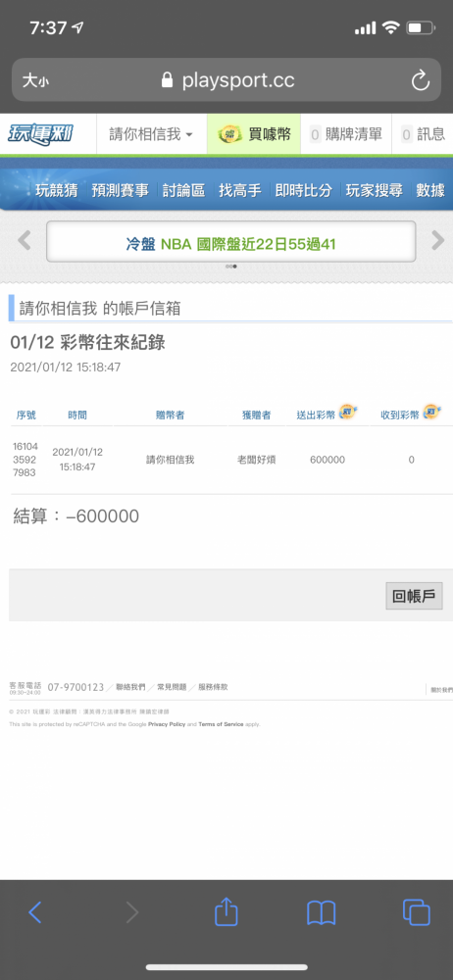
Task: Click the coin icon beside 送出彩幣
Action: [347, 412]
